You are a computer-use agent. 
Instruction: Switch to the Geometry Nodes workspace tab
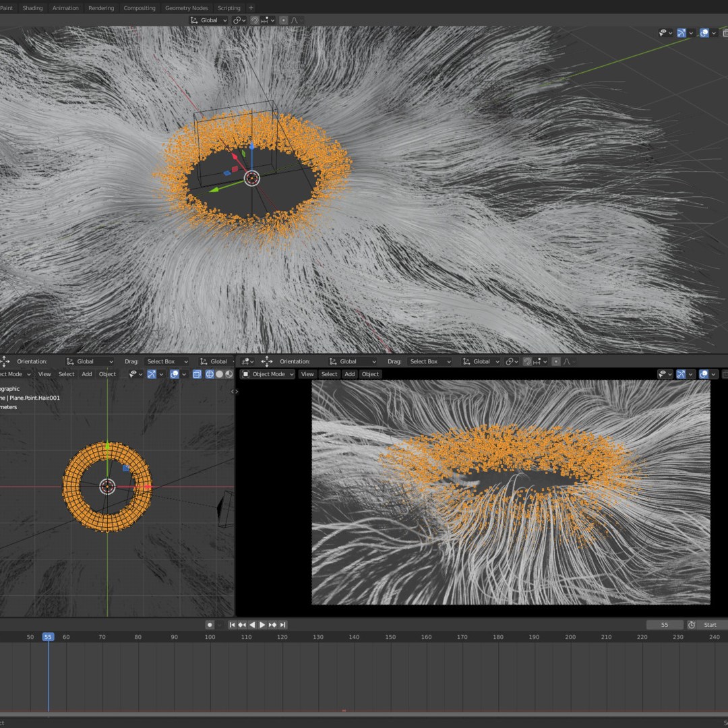click(x=186, y=8)
